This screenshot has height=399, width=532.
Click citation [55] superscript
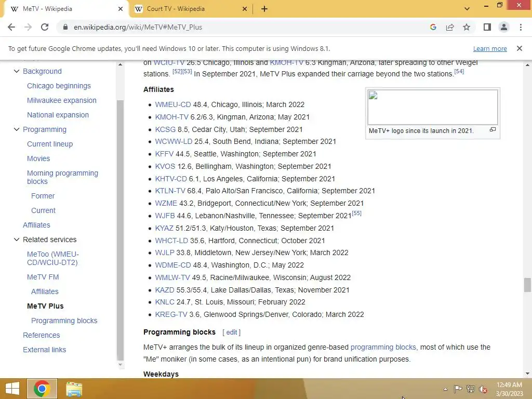coord(356,214)
